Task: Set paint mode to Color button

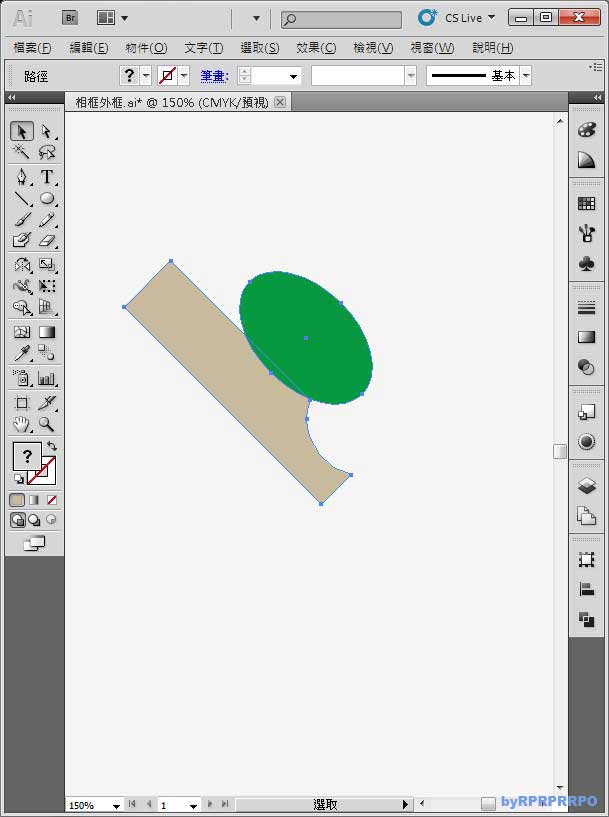Action: pos(17,500)
